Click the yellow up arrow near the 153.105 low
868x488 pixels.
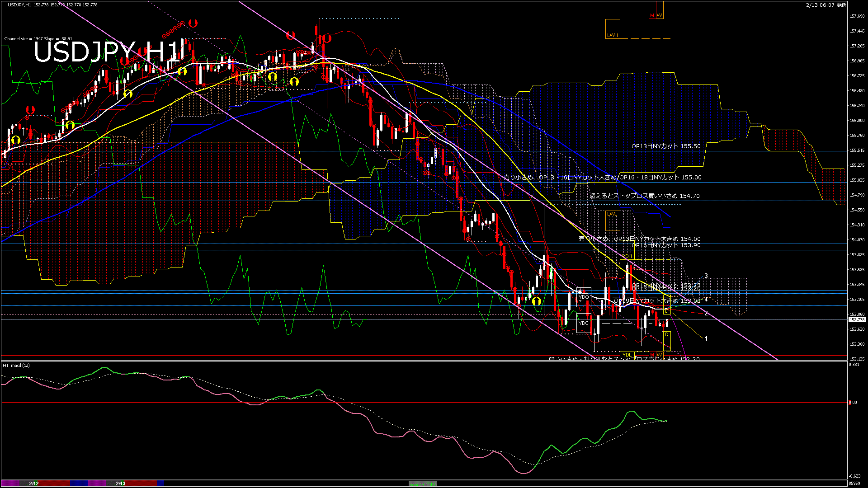pos(537,301)
